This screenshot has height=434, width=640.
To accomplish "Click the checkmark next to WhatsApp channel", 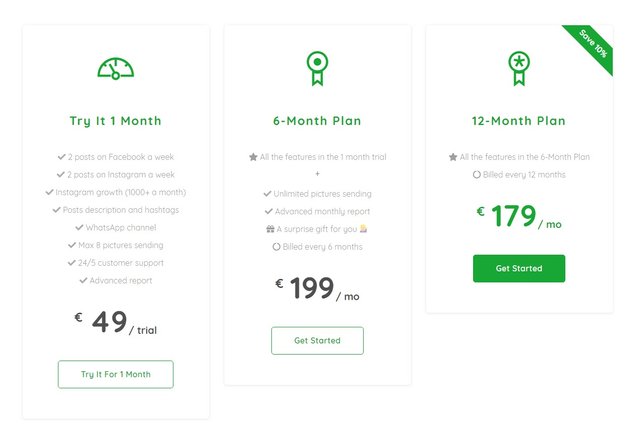I will pyautogui.click(x=79, y=227).
